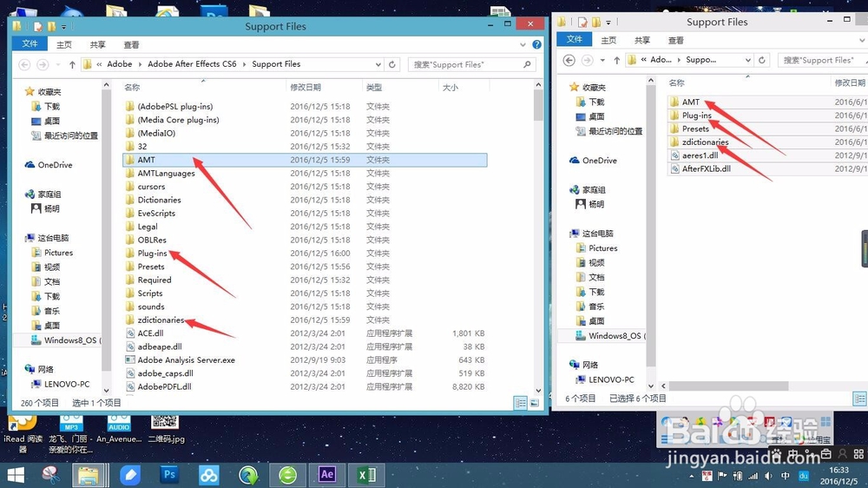Screen dimensions: 868x488
Task: Switch left window to large icons view
Action: pos(534,403)
